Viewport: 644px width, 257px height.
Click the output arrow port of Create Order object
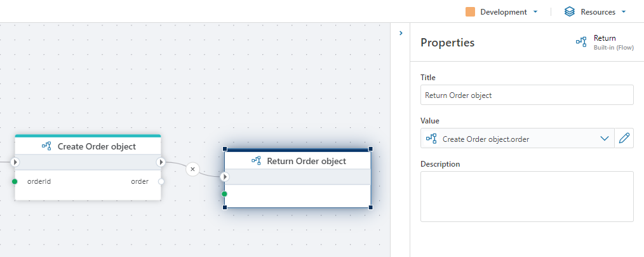coord(161,162)
